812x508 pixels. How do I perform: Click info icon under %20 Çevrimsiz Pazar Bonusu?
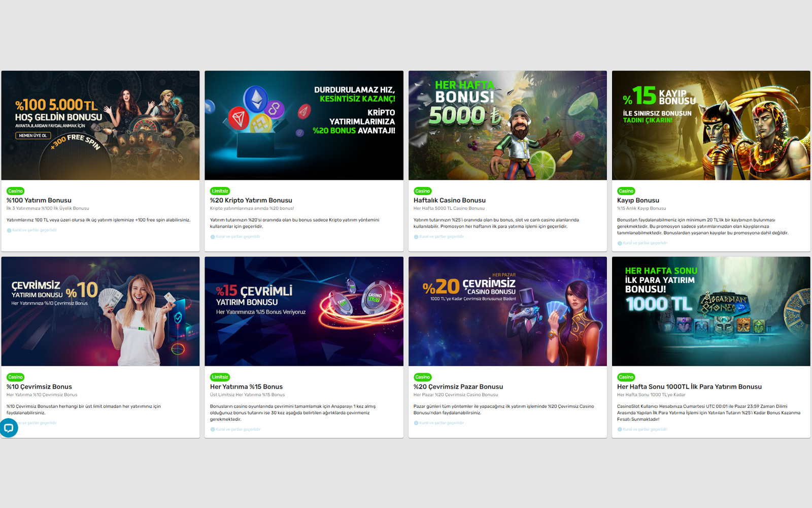coord(416,423)
